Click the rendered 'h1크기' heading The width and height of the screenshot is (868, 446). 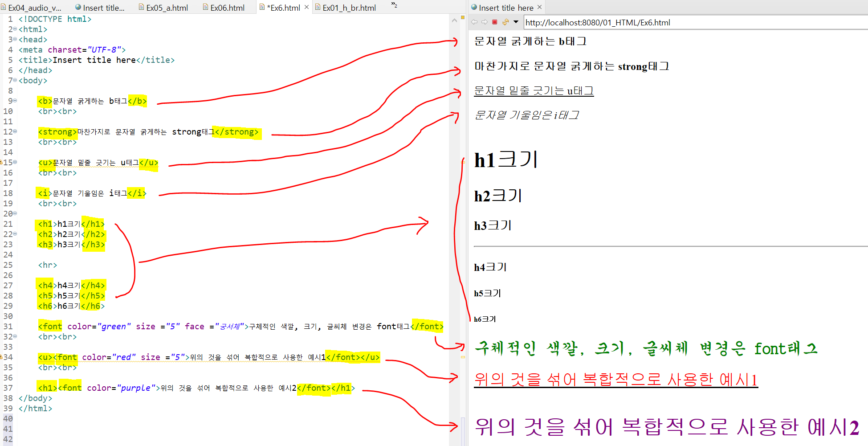pyautogui.click(x=506, y=160)
